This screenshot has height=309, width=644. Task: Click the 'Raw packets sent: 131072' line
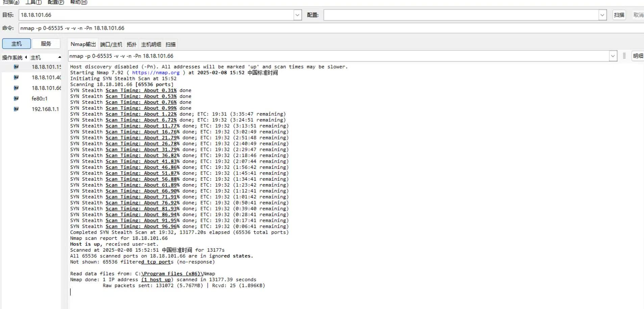(x=184, y=286)
